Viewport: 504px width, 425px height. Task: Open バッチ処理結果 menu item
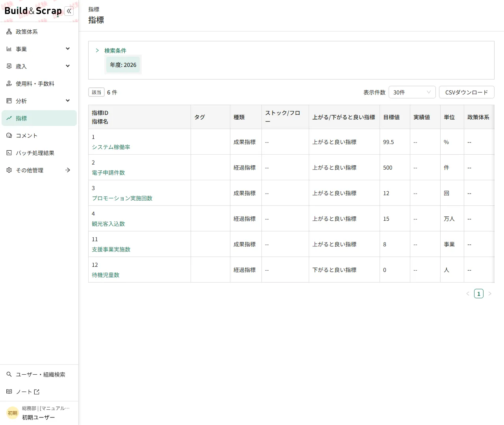click(39, 153)
